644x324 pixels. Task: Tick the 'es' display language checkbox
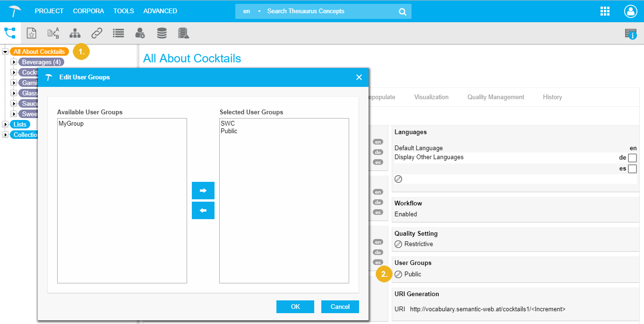pyautogui.click(x=632, y=169)
